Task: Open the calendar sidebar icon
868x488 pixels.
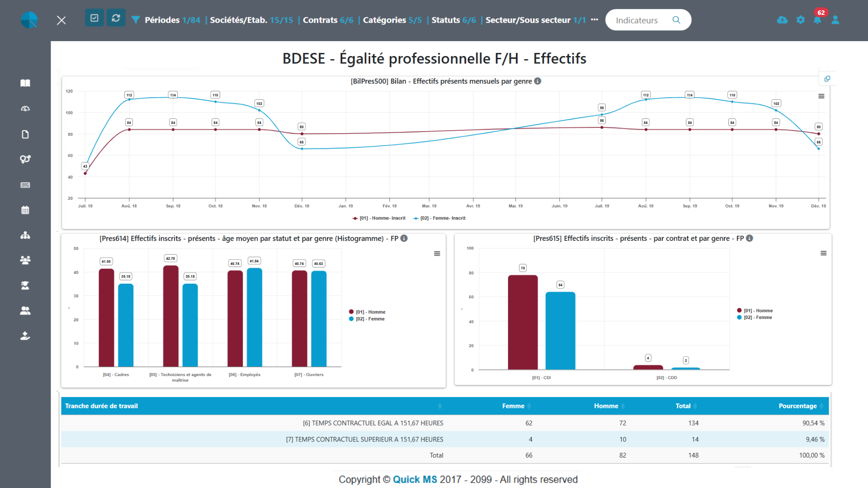Action: pos(25,210)
